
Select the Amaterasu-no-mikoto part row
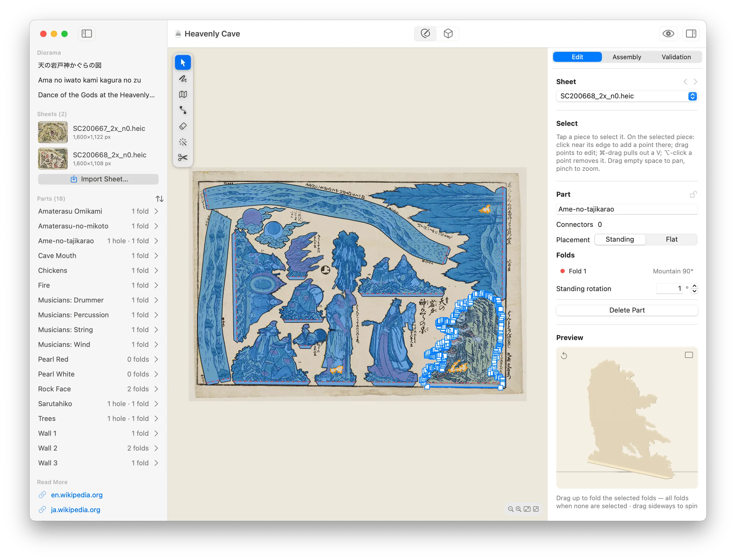[x=98, y=226]
